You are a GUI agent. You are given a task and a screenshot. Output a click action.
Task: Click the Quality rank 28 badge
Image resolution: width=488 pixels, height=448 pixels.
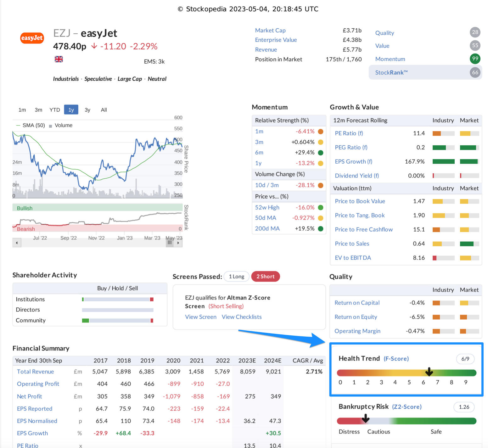[475, 32]
